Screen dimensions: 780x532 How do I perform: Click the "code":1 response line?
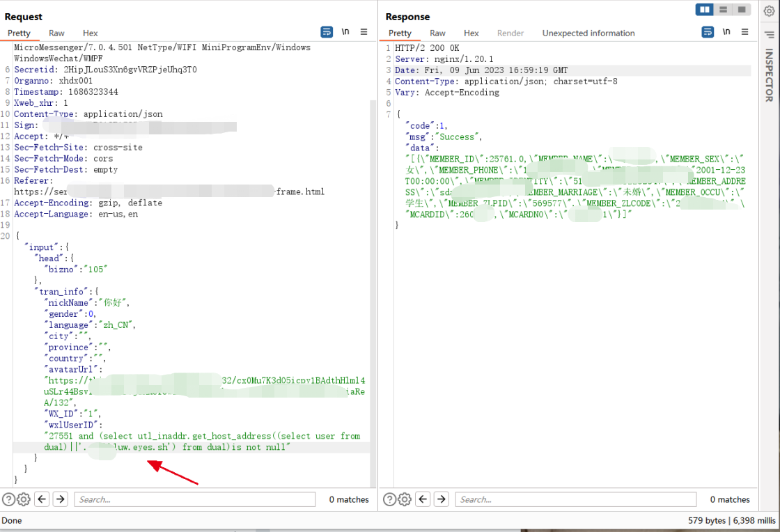[426, 126]
